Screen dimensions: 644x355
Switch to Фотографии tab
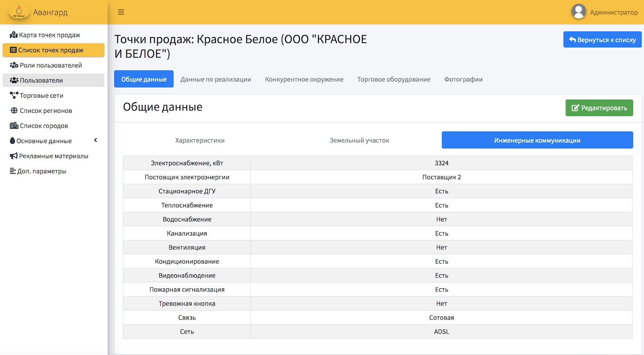(463, 79)
